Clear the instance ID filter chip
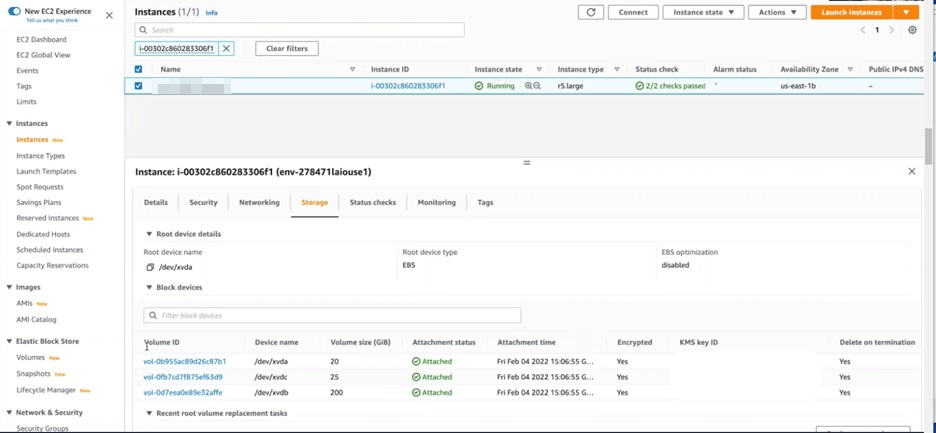This screenshot has height=433, width=936. [226, 48]
